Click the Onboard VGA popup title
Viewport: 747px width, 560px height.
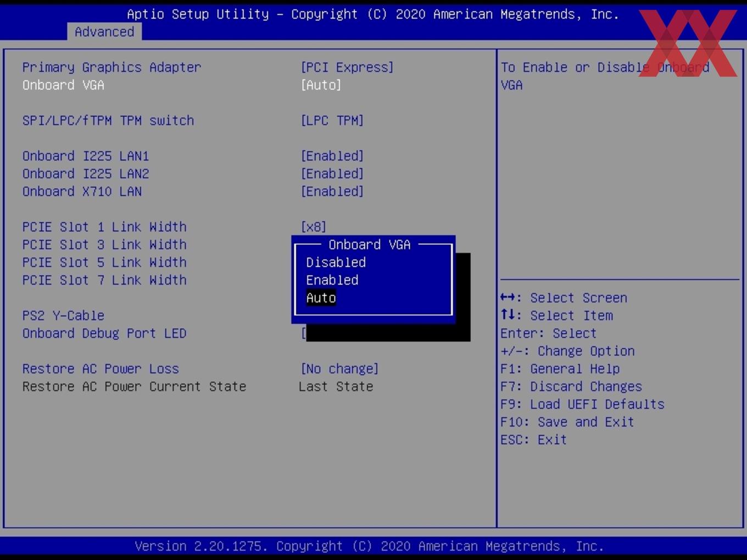(370, 245)
